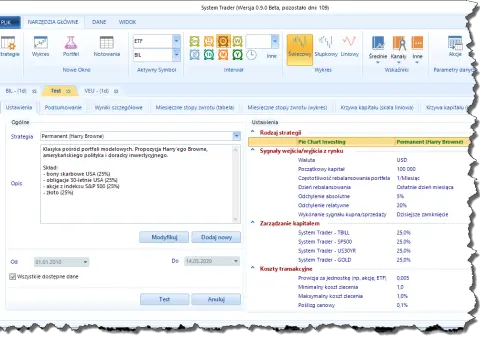The image size is (480, 360).
Task: Switch chart to Słupkowy bar type
Action: 326,47
